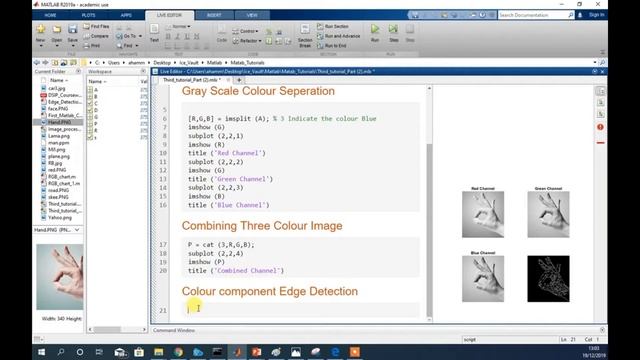Click the Third_tutorial_Part (2).mlx document tab
This screenshot has height=360, width=640.
coord(191,80)
